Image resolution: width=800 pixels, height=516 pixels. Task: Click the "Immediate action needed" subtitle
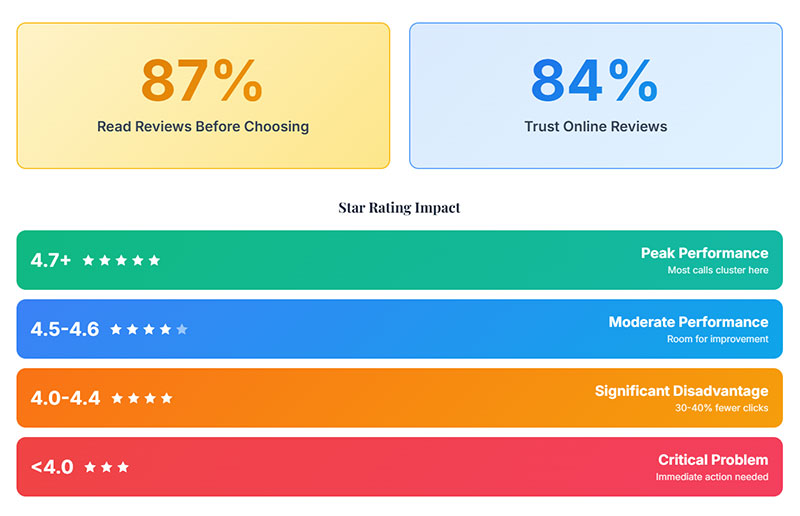click(712, 477)
